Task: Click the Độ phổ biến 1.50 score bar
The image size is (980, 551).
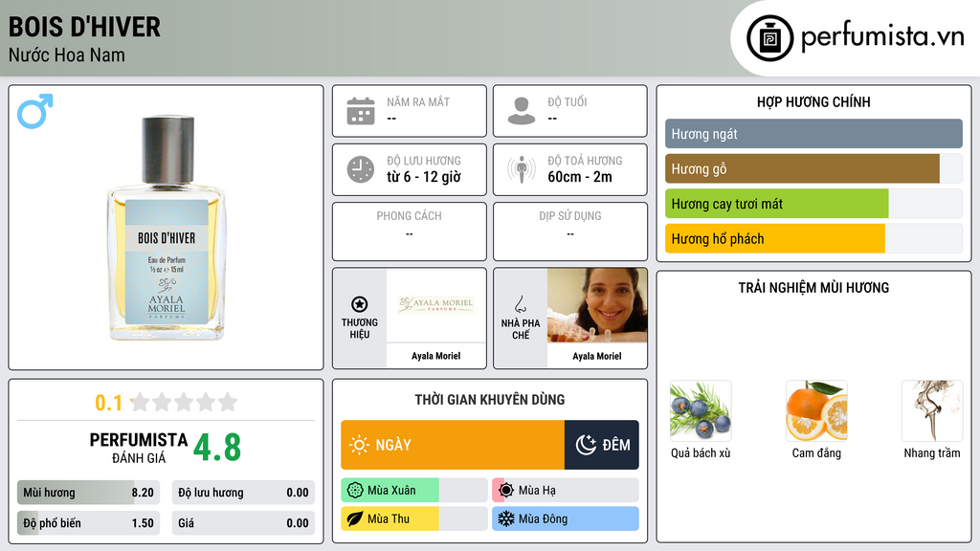Action: [x=88, y=523]
